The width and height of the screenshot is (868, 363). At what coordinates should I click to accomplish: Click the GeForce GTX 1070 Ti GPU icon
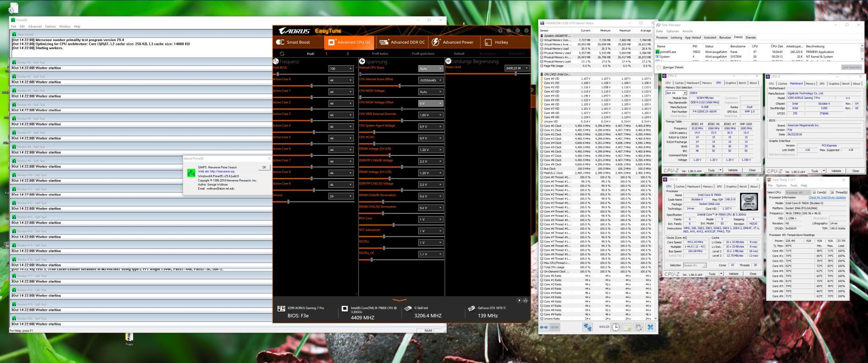tap(471, 309)
